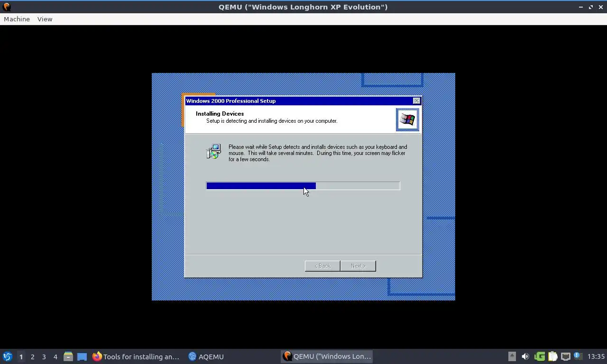This screenshot has width=607, height=364.
Task: Click the Next button in Setup
Action: tap(358, 266)
